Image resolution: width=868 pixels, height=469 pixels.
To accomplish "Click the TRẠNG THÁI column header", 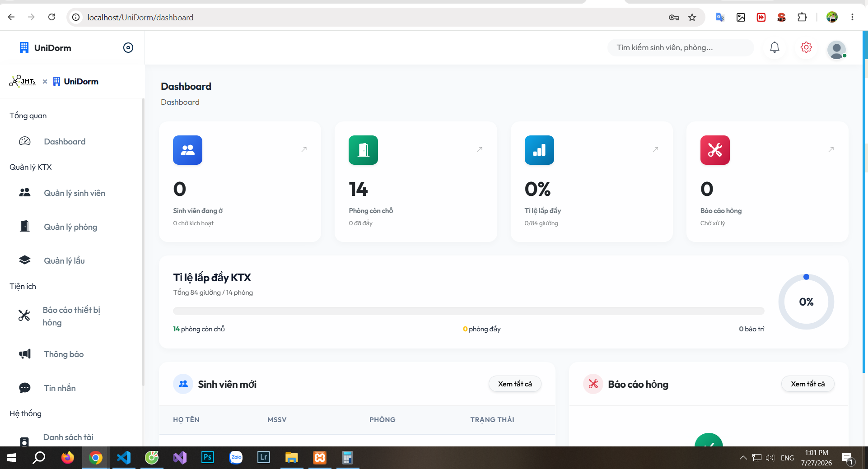I will (x=492, y=420).
